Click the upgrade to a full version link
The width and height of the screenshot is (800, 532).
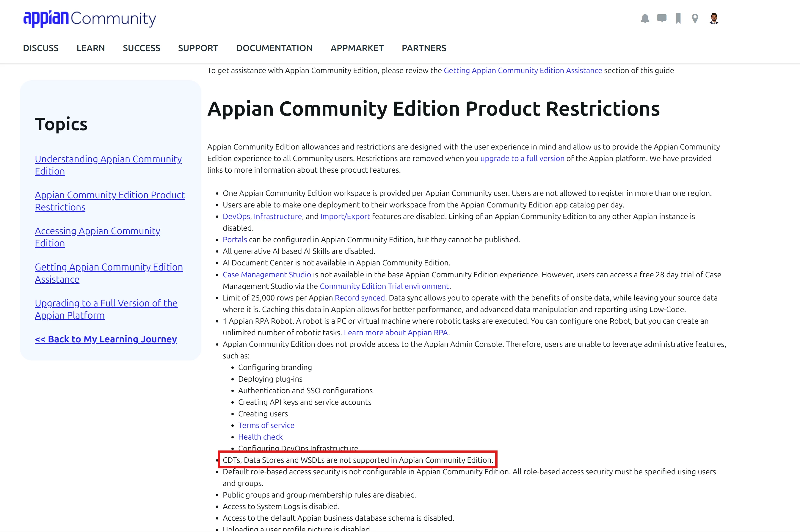coord(522,158)
